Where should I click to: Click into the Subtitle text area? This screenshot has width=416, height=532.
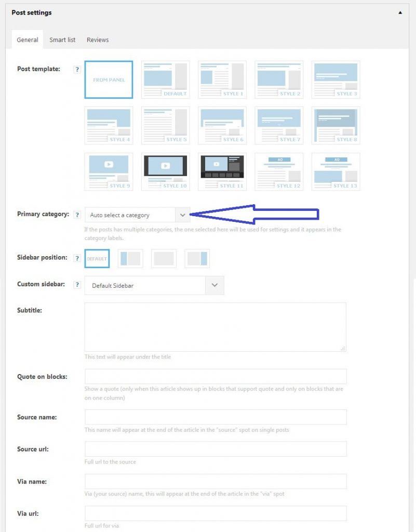[x=215, y=327]
